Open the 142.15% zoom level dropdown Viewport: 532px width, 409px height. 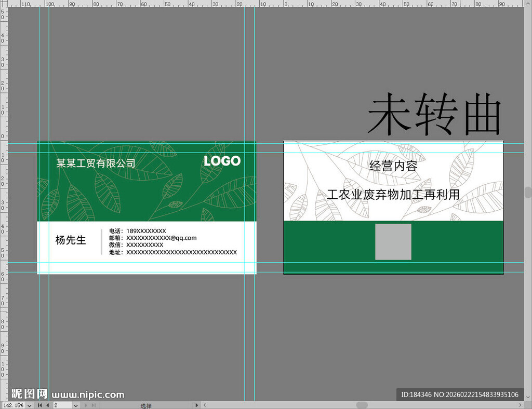[x=29, y=405]
